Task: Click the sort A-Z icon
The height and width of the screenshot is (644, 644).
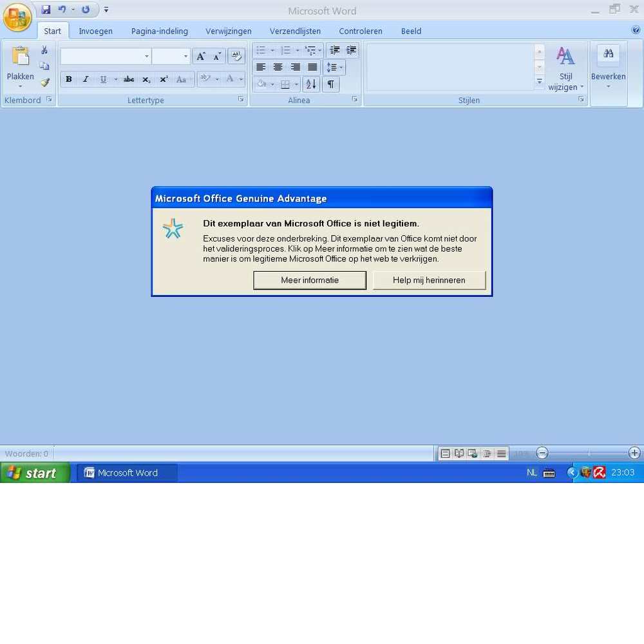Action: (x=311, y=84)
